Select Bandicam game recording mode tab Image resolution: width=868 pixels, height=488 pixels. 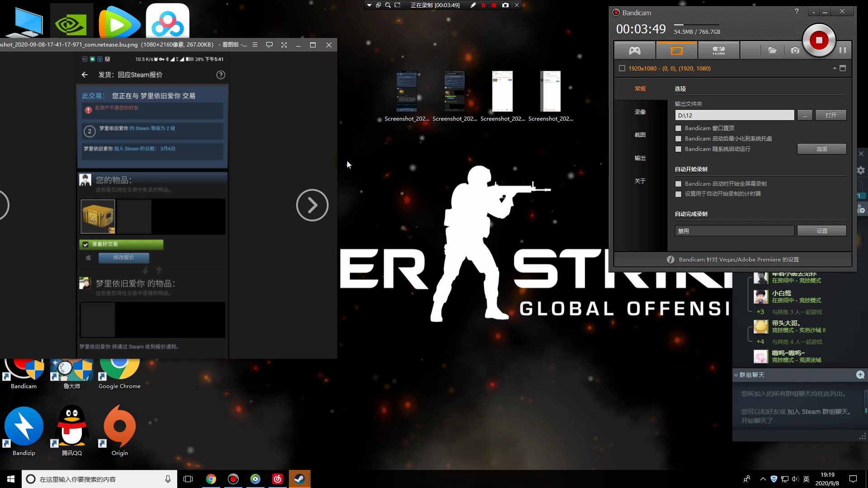[634, 50]
